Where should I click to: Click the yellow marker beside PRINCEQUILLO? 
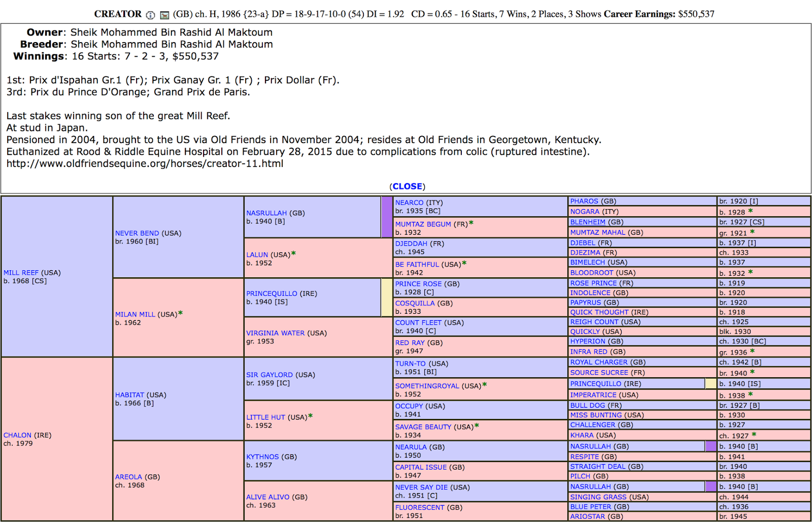coord(386,298)
